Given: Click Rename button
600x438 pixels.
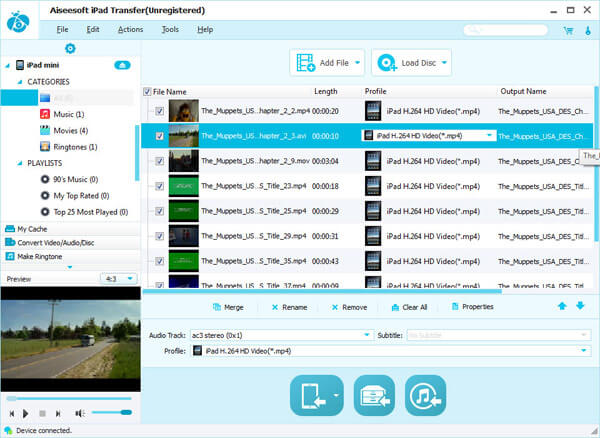Looking at the screenshot, I should point(289,307).
